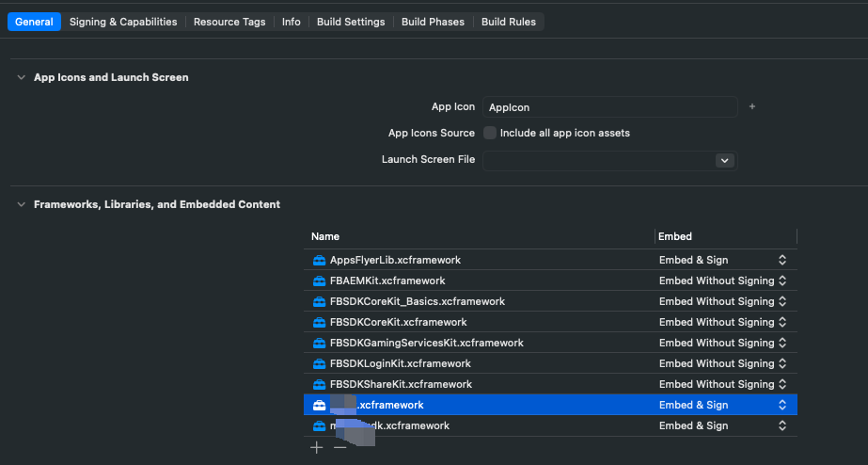868x465 pixels.
Task: Click the plus icon beside App Icon field
Action: point(752,107)
